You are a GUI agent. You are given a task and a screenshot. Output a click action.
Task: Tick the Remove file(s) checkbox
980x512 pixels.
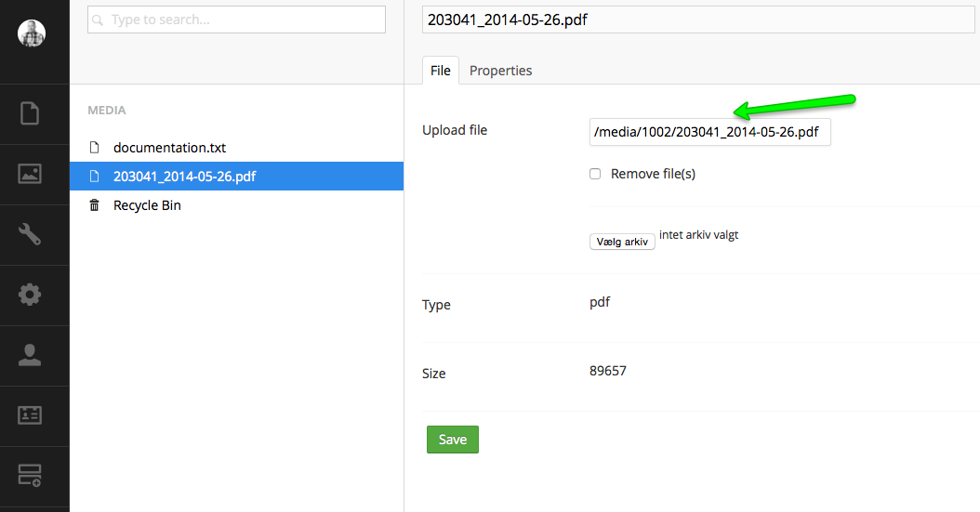(595, 174)
